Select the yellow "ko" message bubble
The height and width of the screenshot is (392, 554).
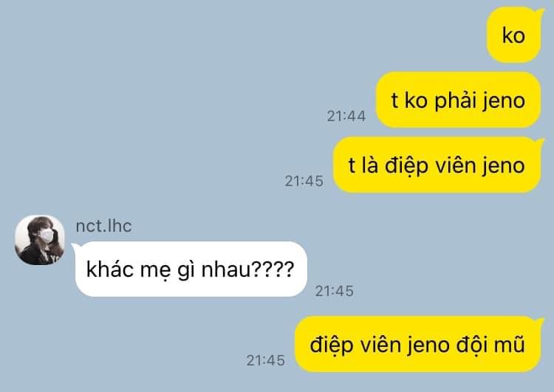[x=514, y=35]
